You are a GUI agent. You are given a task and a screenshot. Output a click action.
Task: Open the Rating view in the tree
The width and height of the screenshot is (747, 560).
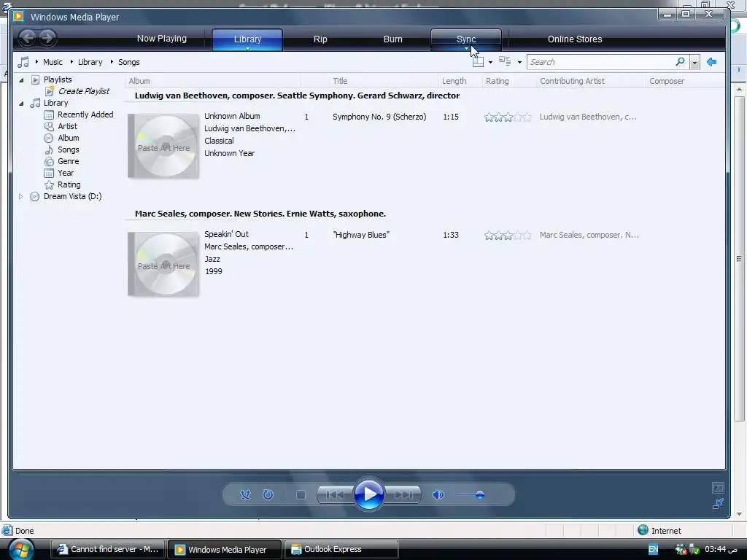click(x=69, y=184)
